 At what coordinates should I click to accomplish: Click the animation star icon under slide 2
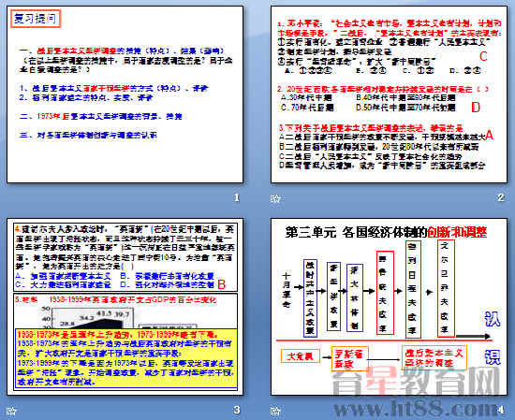coord(275,198)
